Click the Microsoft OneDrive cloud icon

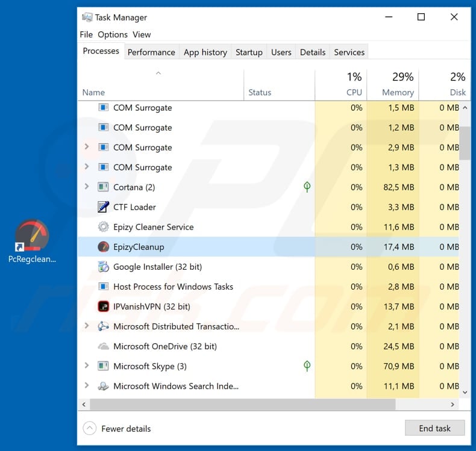tap(103, 346)
